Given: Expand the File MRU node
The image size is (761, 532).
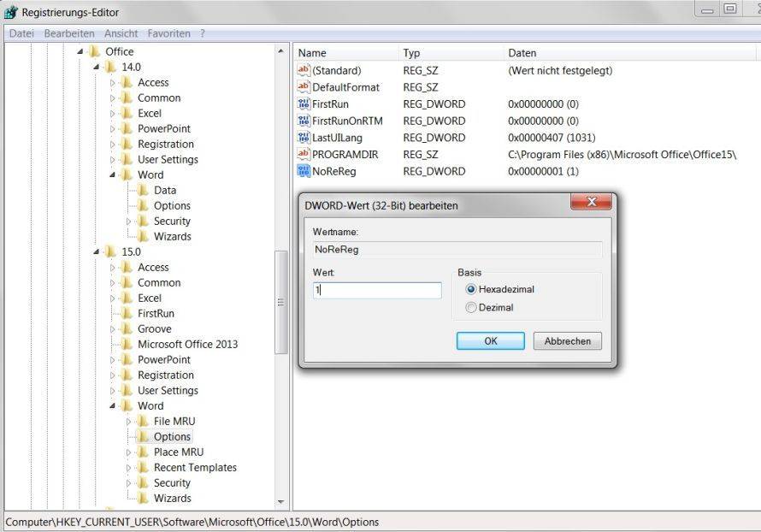Looking at the screenshot, I should pos(128,422).
